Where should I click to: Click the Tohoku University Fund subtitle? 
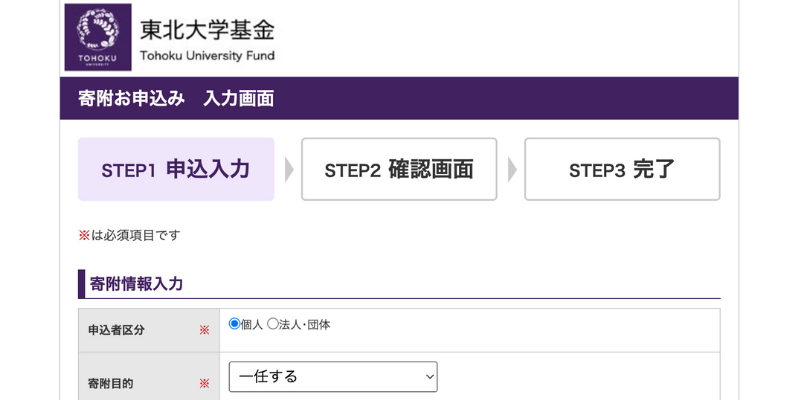pos(207,56)
